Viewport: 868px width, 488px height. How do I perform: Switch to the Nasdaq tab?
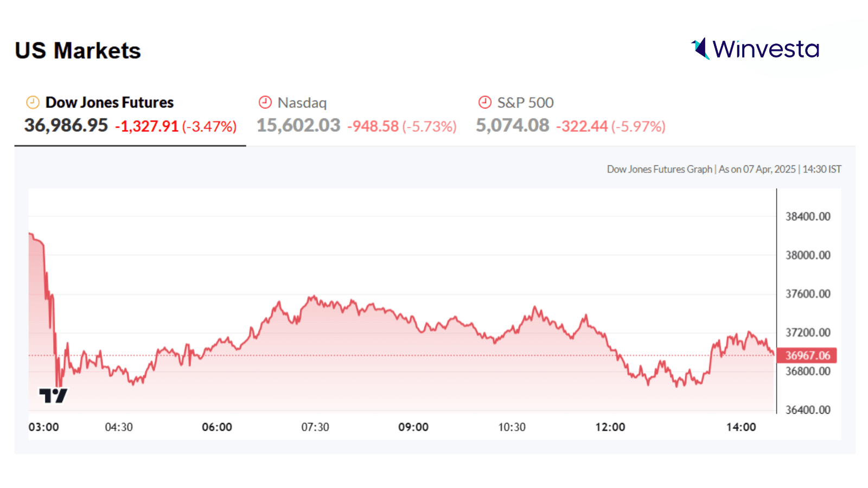point(302,103)
